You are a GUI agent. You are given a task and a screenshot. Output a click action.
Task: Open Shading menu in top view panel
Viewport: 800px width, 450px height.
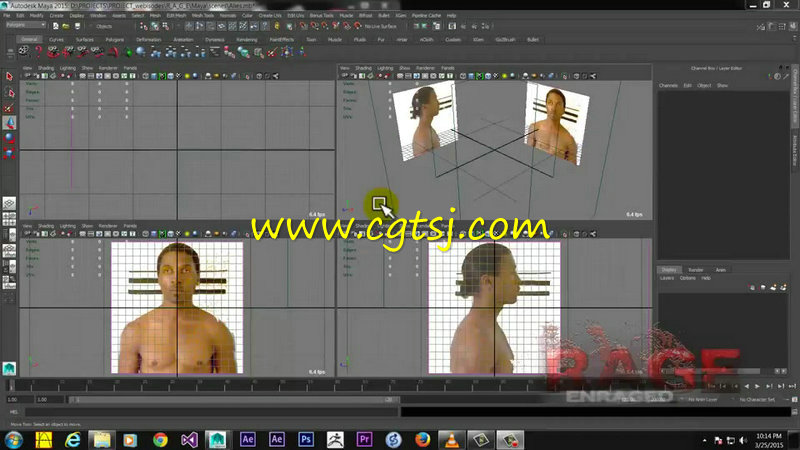46,68
